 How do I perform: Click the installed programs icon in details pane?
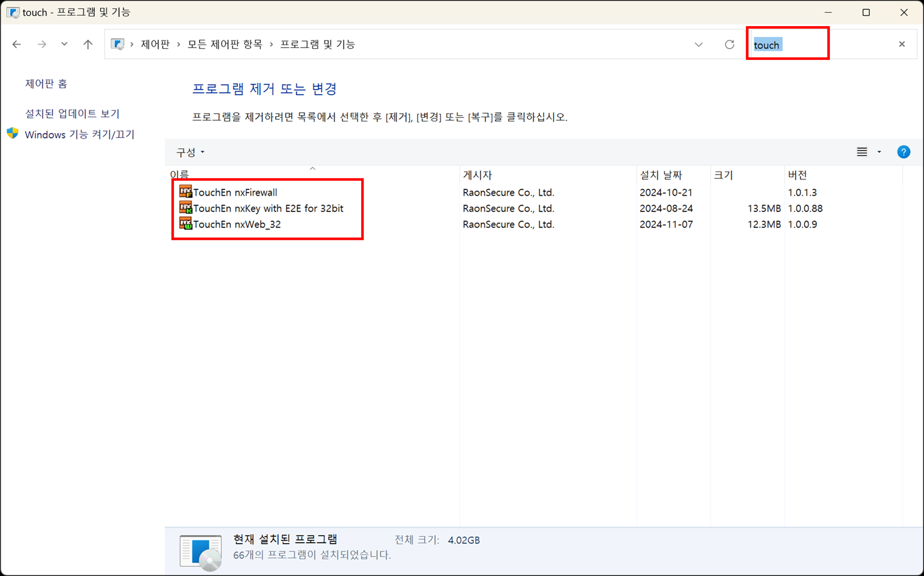pyautogui.click(x=201, y=552)
